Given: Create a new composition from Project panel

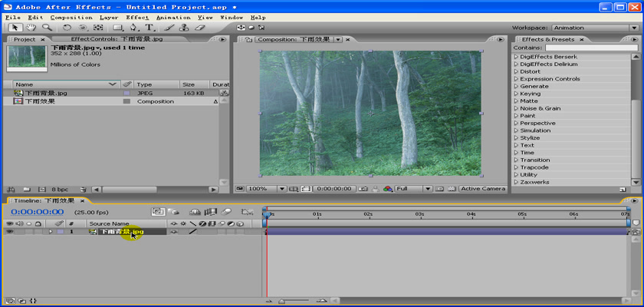Looking at the screenshot, I should click(41, 190).
